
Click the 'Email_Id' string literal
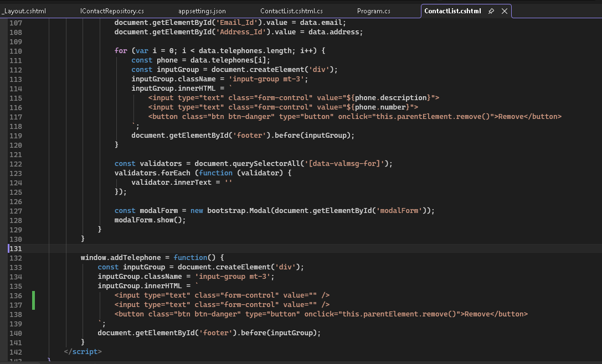[236, 23]
